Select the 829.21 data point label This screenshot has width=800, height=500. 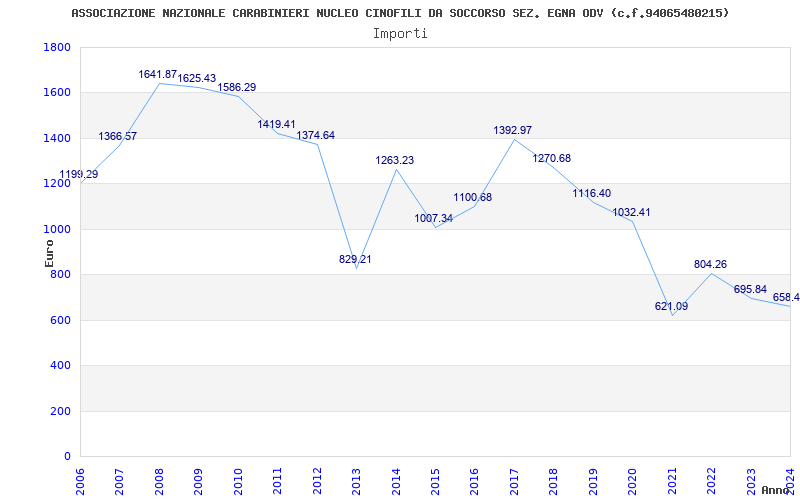tap(355, 259)
